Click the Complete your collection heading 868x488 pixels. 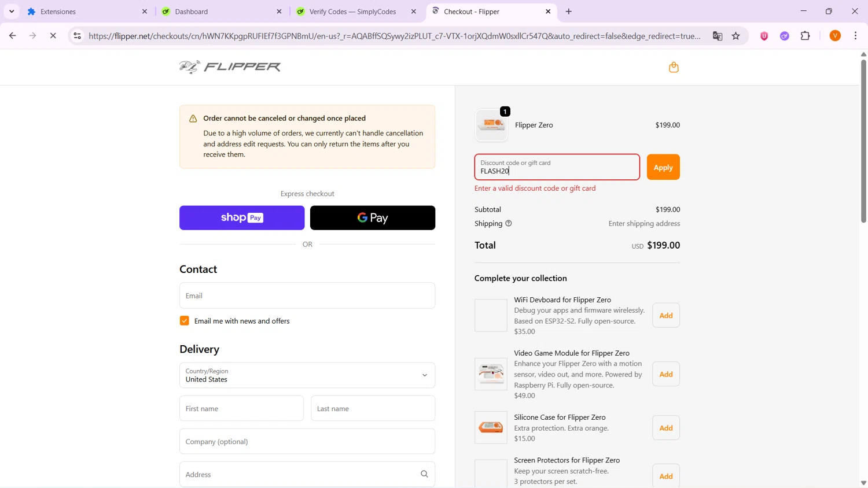pos(521,278)
